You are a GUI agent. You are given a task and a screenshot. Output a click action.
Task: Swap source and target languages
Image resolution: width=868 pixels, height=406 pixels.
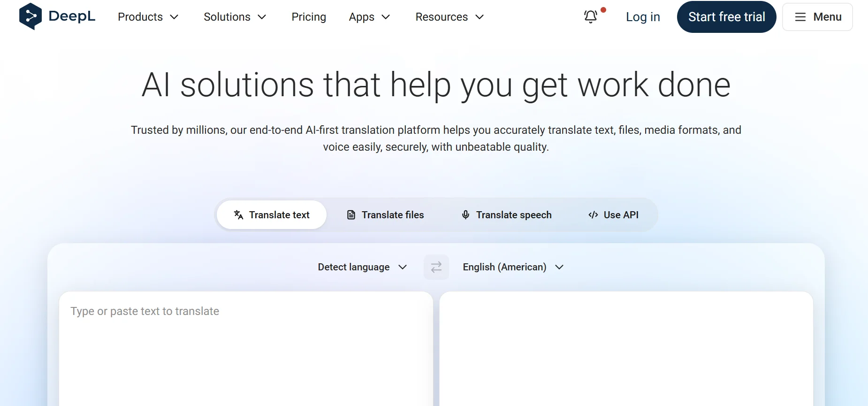point(436,267)
